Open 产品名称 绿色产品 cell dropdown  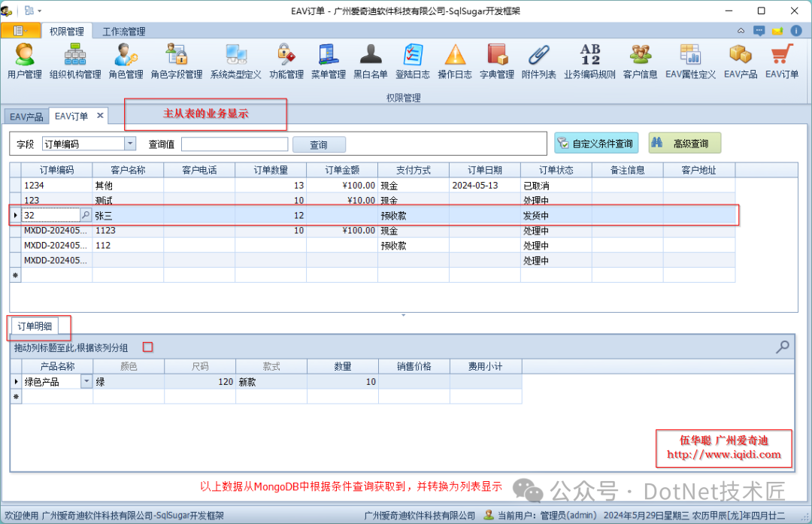click(x=86, y=382)
